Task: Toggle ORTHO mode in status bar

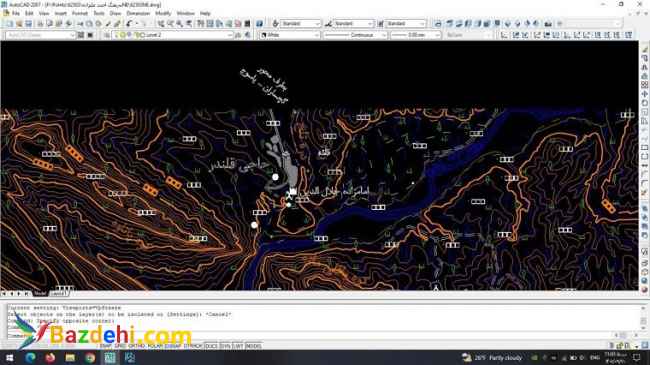Action: tap(136, 346)
